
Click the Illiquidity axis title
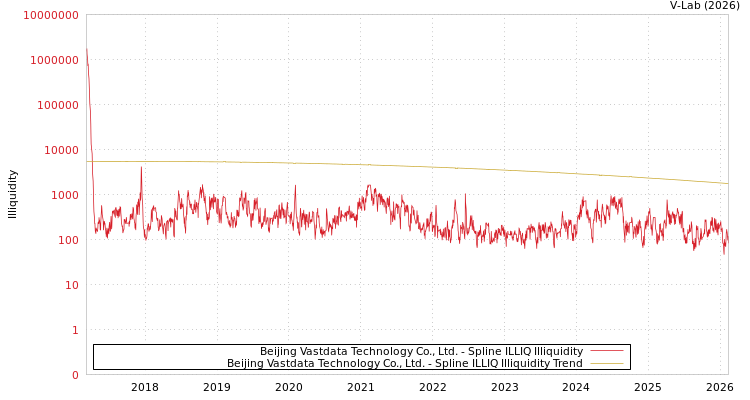click(x=12, y=194)
